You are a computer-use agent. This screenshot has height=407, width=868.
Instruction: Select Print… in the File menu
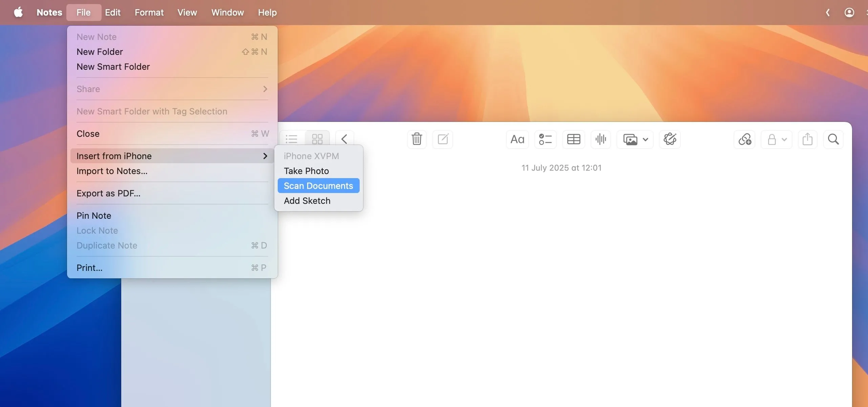click(x=172, y=268)
